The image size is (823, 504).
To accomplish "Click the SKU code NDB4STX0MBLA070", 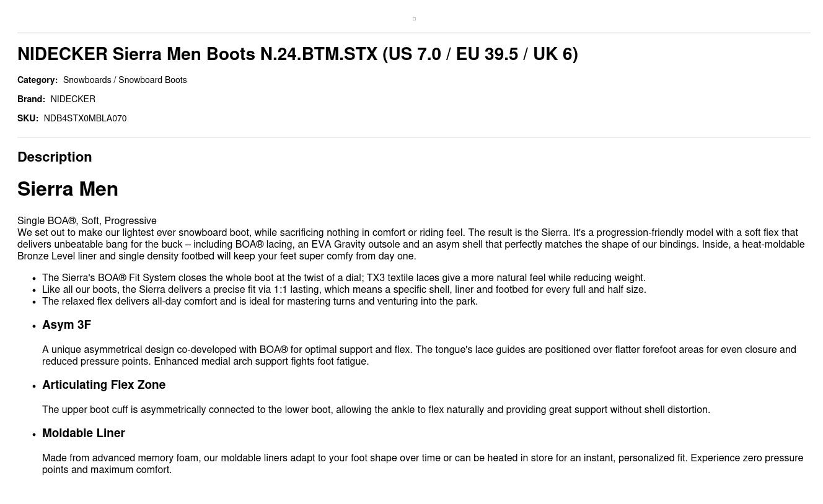I will 85,118.
